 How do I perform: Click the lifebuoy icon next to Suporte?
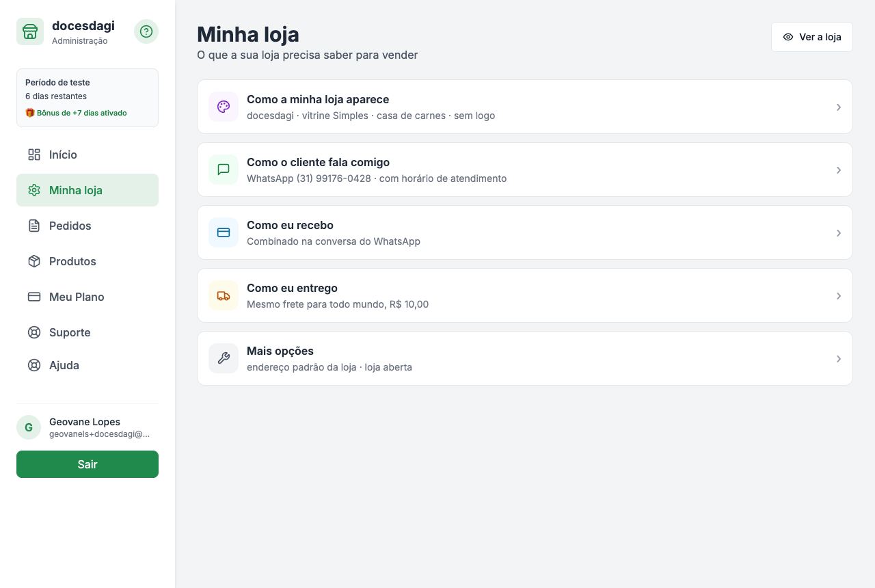34,332
